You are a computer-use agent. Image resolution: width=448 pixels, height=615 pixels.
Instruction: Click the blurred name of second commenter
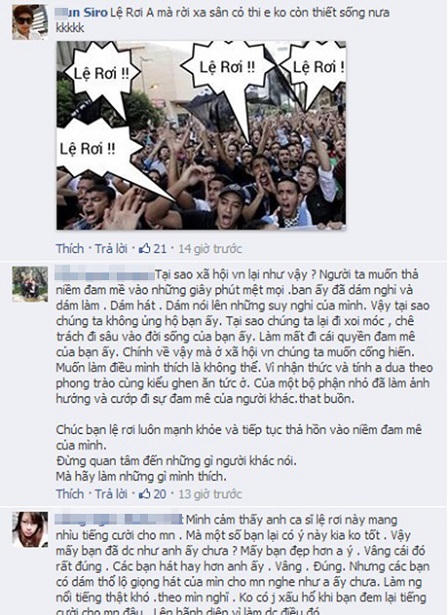click(105, 273)
